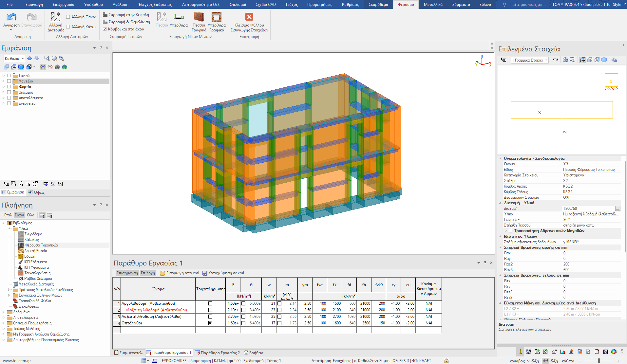Click the Επισήμανση button
The image size is (627, 364).
(x=127, y=273)
